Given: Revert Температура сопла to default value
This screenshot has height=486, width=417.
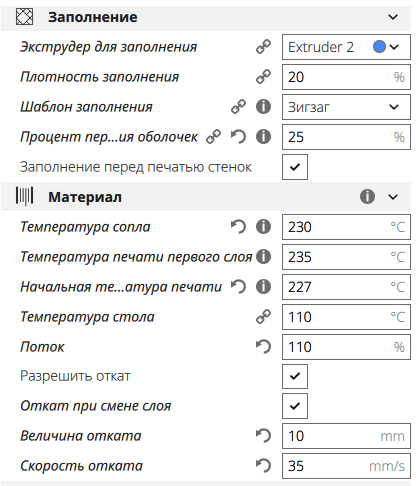Looking at the screenshot, I should [238, 227].
